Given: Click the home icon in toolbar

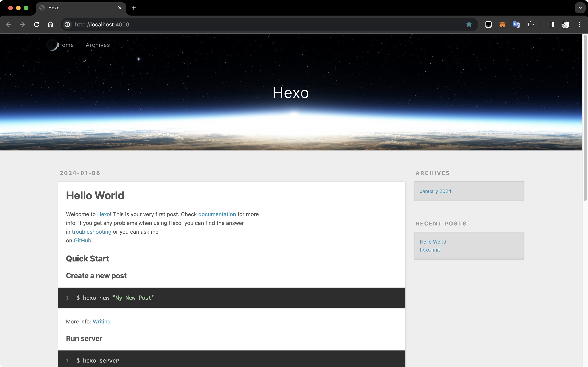Looking at the screenshot, I should coord(51,24).
